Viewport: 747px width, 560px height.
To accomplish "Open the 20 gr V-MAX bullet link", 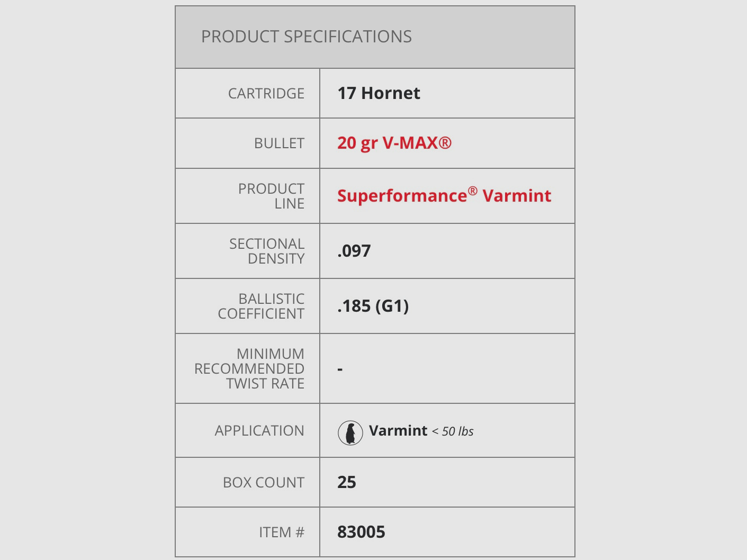I will click(394, 143).
